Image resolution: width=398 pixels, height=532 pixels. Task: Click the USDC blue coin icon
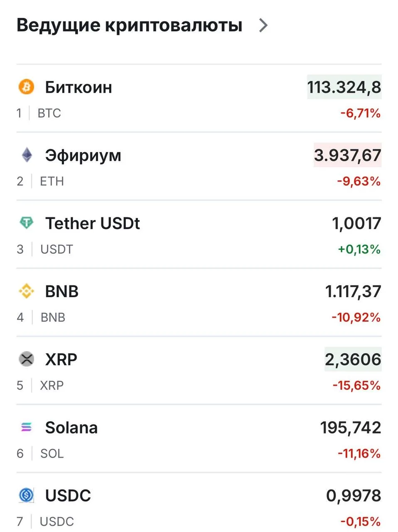point(27,495)
